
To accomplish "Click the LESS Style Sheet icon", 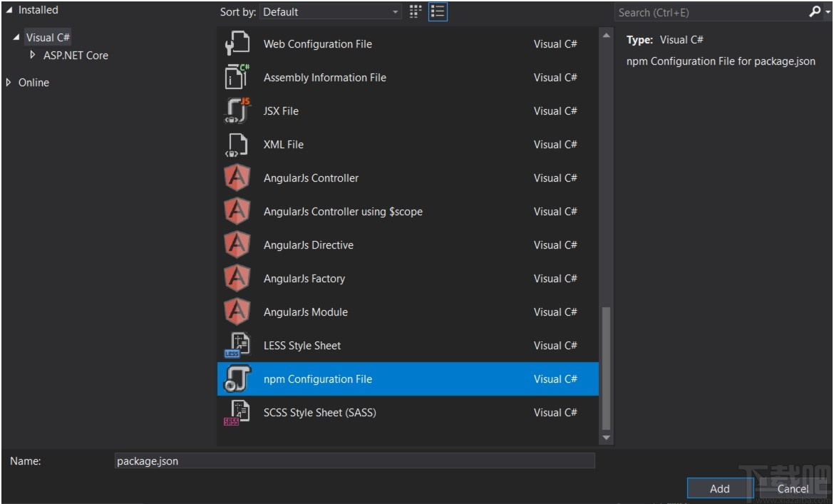I will (x=236, y=345).
